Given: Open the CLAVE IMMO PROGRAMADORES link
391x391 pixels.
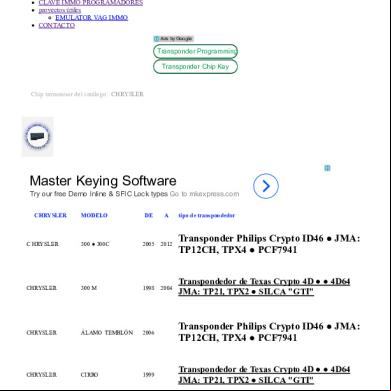Looking at the screenshot, I should (91, 3).
